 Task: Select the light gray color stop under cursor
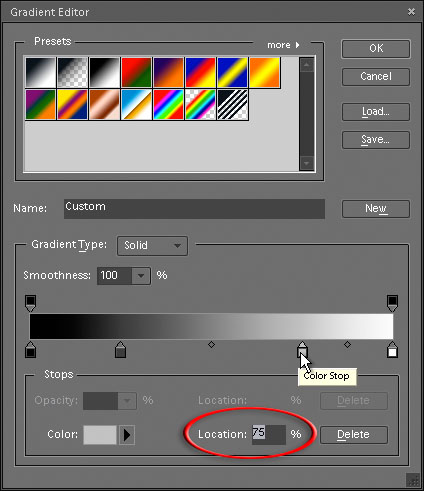pyautogui.click(x=302, y=350)
